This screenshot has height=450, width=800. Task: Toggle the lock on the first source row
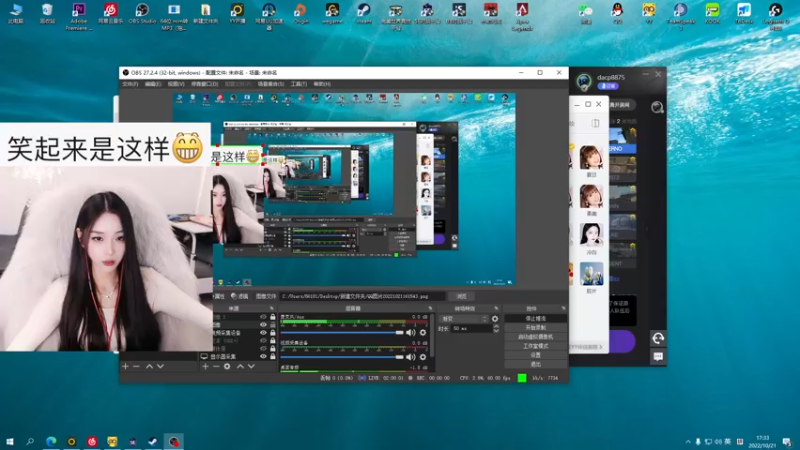click(x=272, y=317)
